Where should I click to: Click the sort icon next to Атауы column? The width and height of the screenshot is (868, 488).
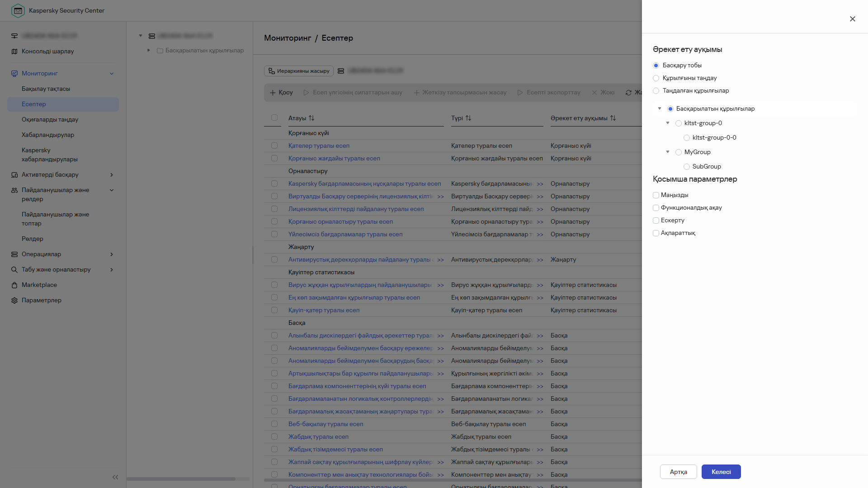[311, 118]
